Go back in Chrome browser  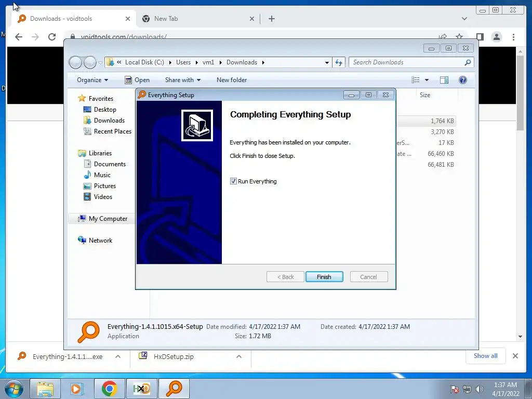(19, 37)
